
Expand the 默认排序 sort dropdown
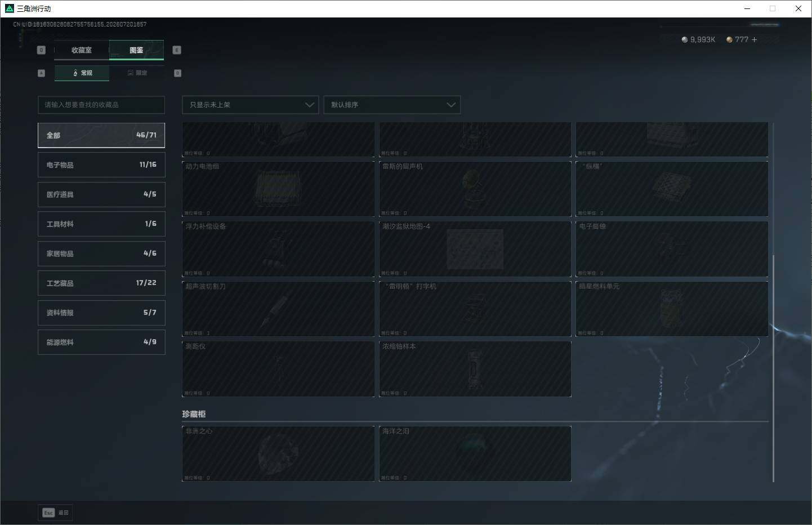tap(392, 105)
